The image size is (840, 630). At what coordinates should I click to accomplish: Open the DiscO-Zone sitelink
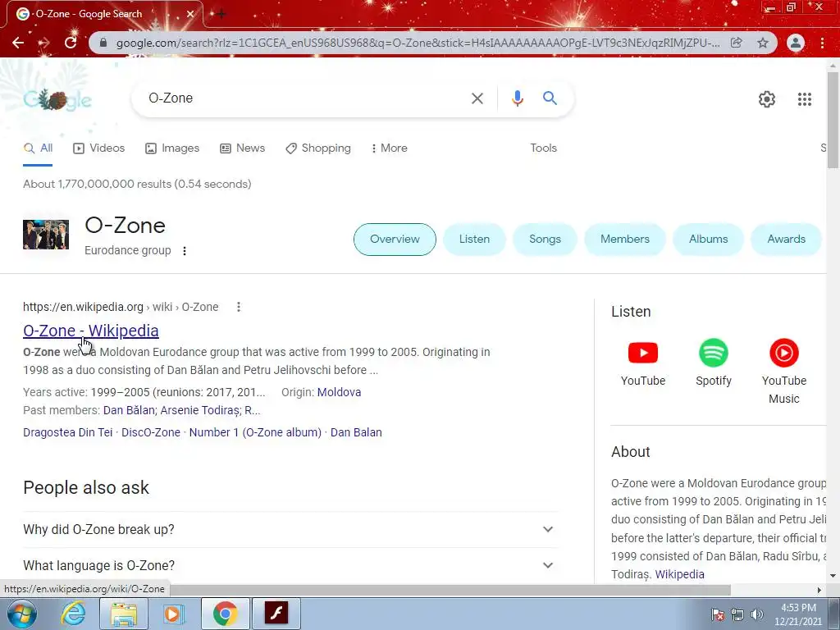point(151,432)
